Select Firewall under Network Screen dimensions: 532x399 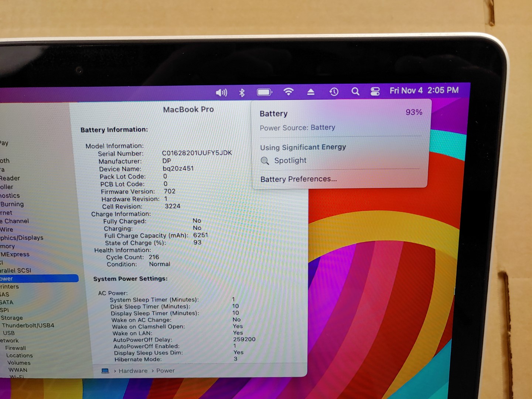(16, 348)
